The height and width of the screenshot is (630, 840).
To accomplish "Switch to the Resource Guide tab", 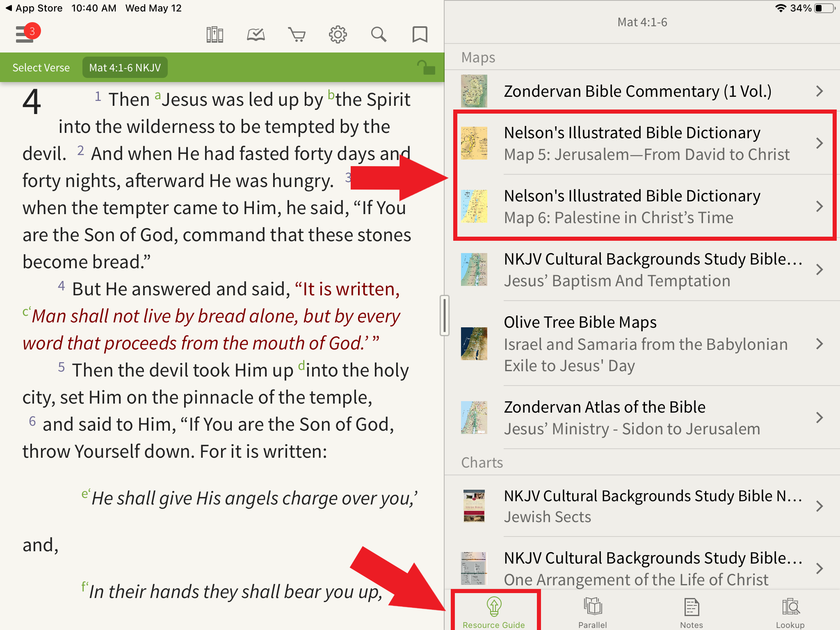I will point(494,613).
